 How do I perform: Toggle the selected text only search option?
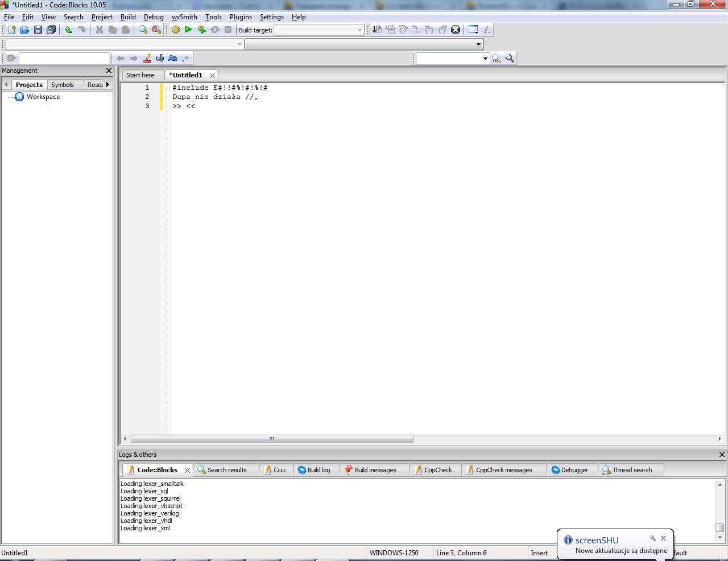[160, 58]
